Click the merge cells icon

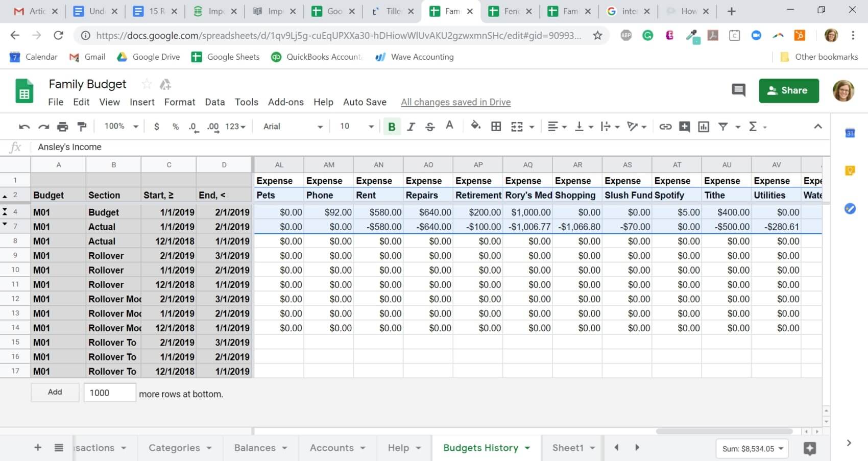coord(517,127)
